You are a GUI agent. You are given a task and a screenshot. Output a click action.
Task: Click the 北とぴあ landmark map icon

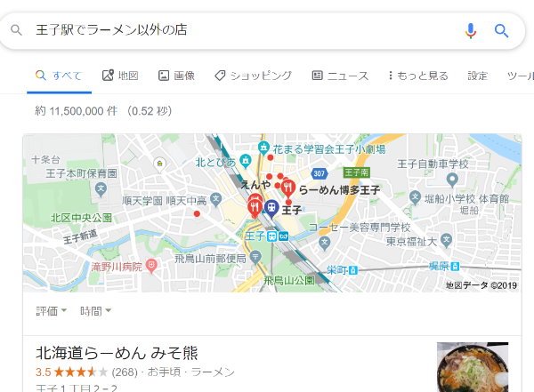pos(246,161)
